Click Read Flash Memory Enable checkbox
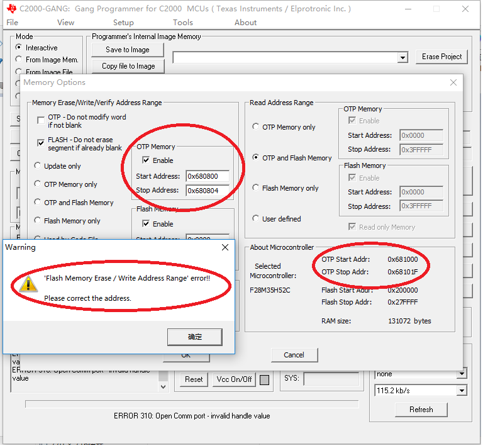The height and width of the screenshot is (448, 483). point(352,178)
